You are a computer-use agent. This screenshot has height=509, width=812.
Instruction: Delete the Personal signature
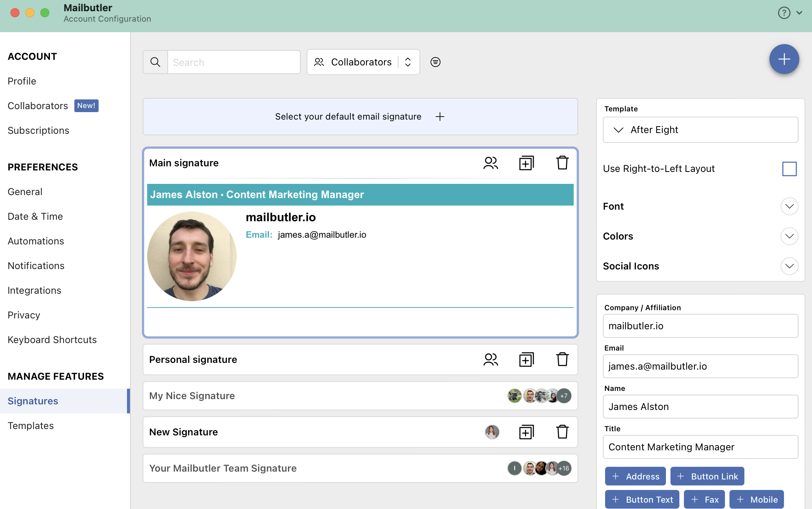click(x=562, y=360)
